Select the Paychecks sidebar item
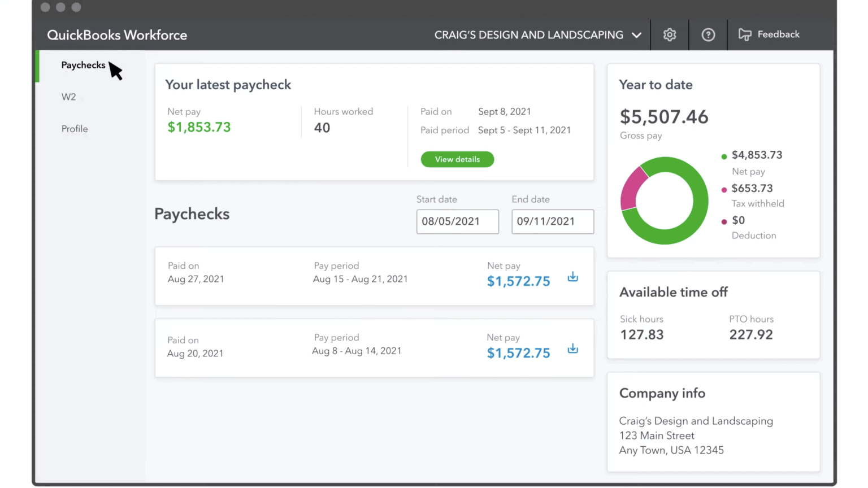868x488 pixels. [x=83, y=65]
